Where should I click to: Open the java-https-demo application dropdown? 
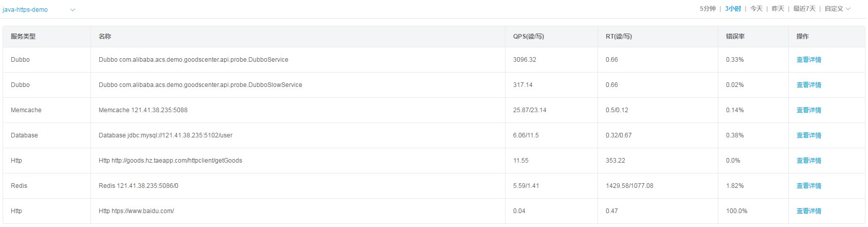point(39,10)
